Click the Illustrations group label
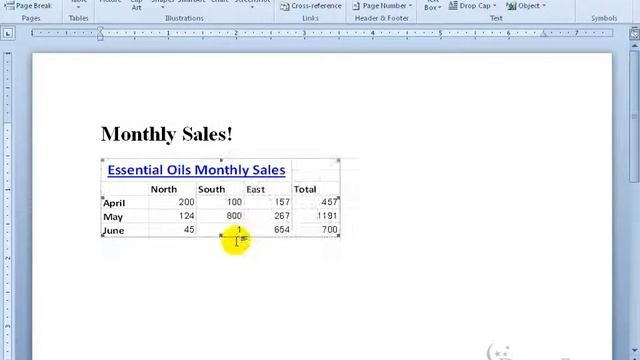The width and height of the screenshot is (640, 360). click(184, 18)
